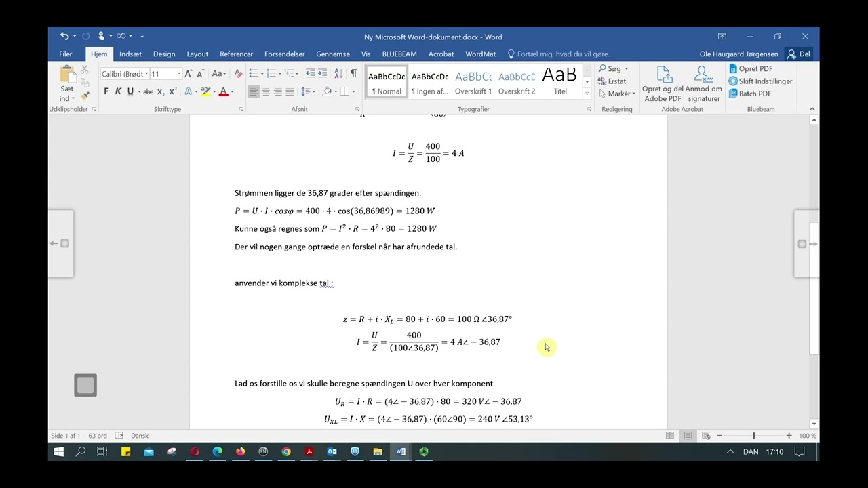Switch to the Indsæt tab
Screen dimensions: 868x488
tap(130, 54)
